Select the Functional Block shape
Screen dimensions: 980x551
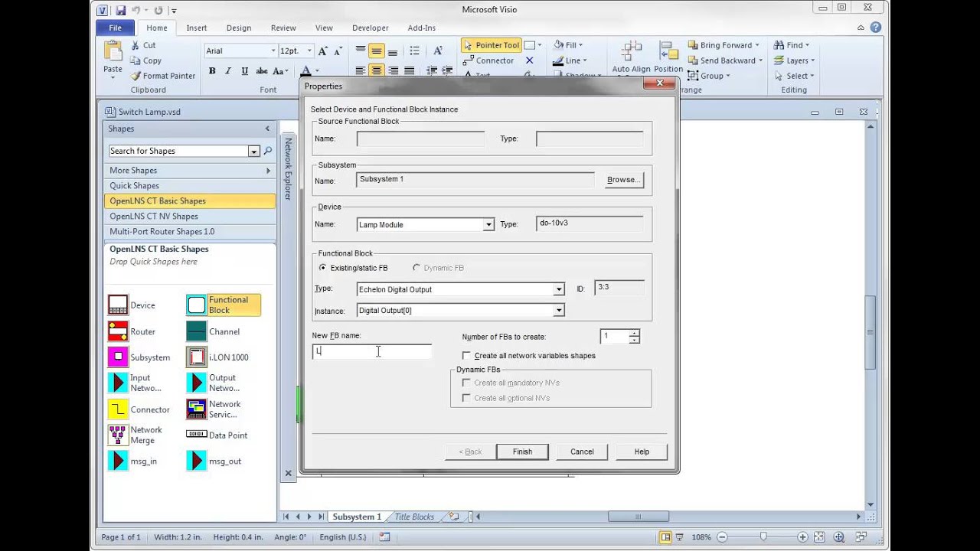(224, 305)
